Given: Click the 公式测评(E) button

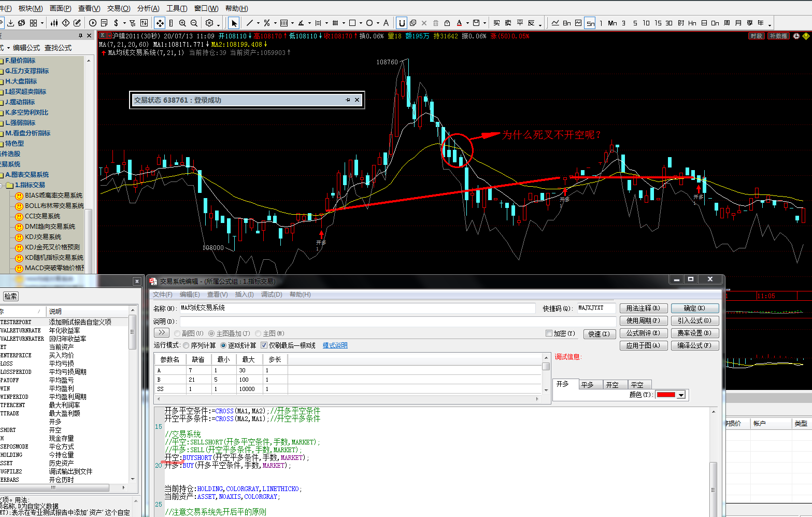Looking at the screenshot, I should (x=643, y=333).
